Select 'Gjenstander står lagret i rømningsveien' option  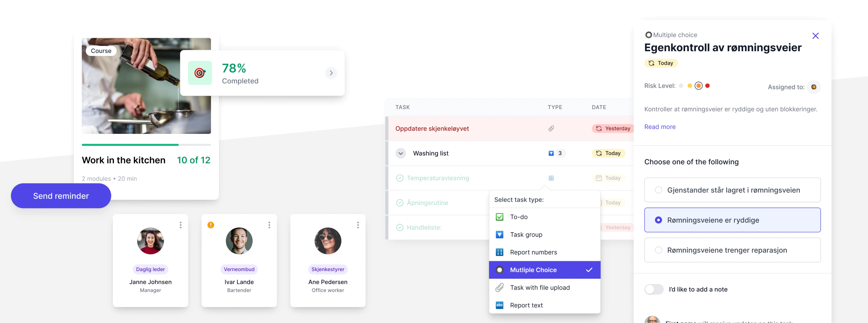tap(658, 190)
